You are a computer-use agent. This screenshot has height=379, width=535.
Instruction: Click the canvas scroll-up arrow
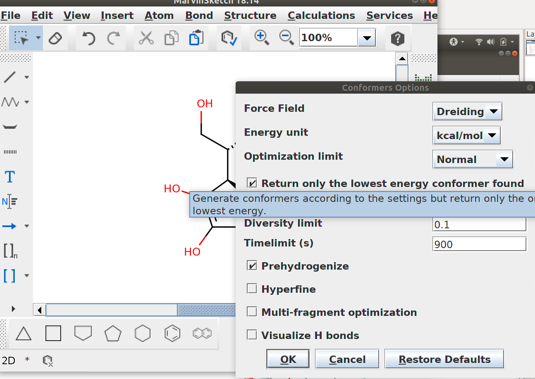[402, 59]
